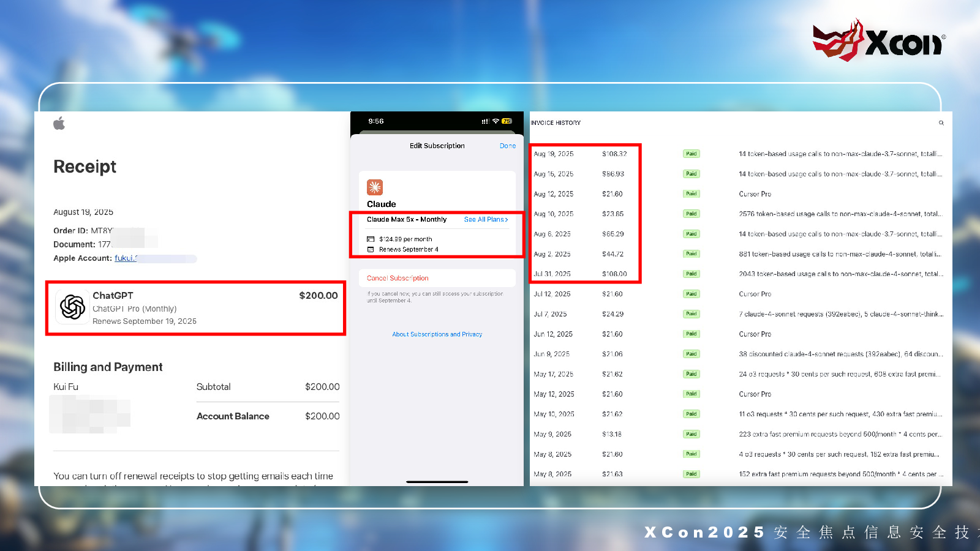Click the INVOICE HISTORY header
The height and width of the screenshot is (551, 980).
pyautogui.click(x=556, y=123)
